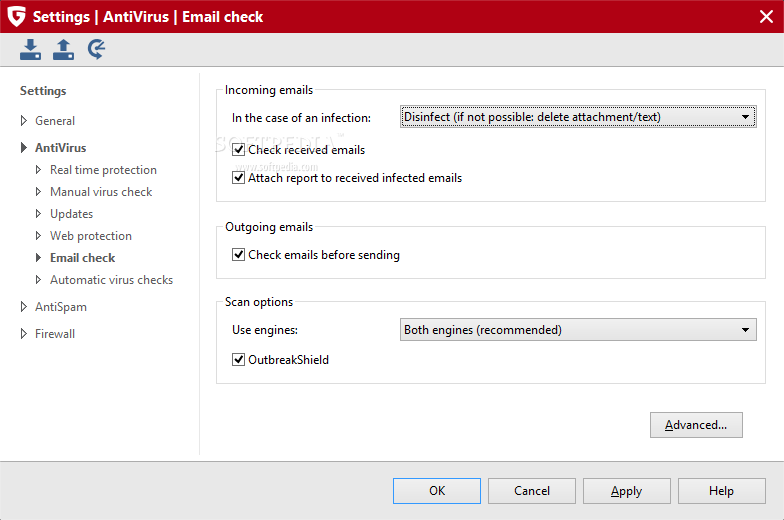Screen dimensions: 784x520
Task: Toggle Attach report to received infected emails
Action: click(x=238, y=178)
